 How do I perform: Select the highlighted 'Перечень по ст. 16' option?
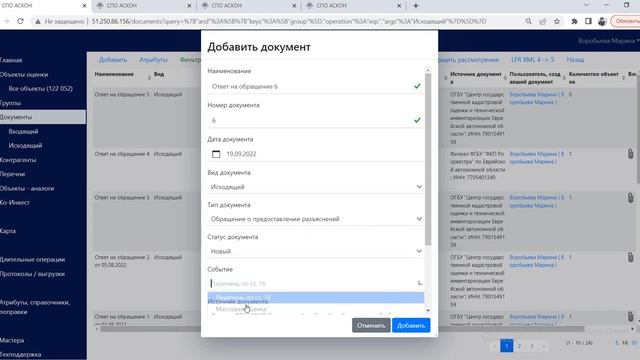click(316, 298)
